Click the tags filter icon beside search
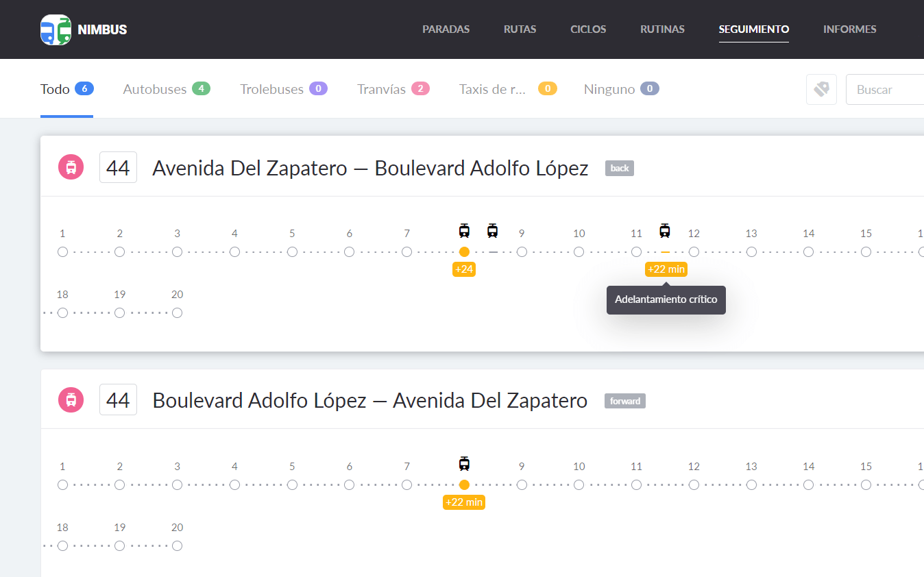924x577 pixels. tap(821, 89)
